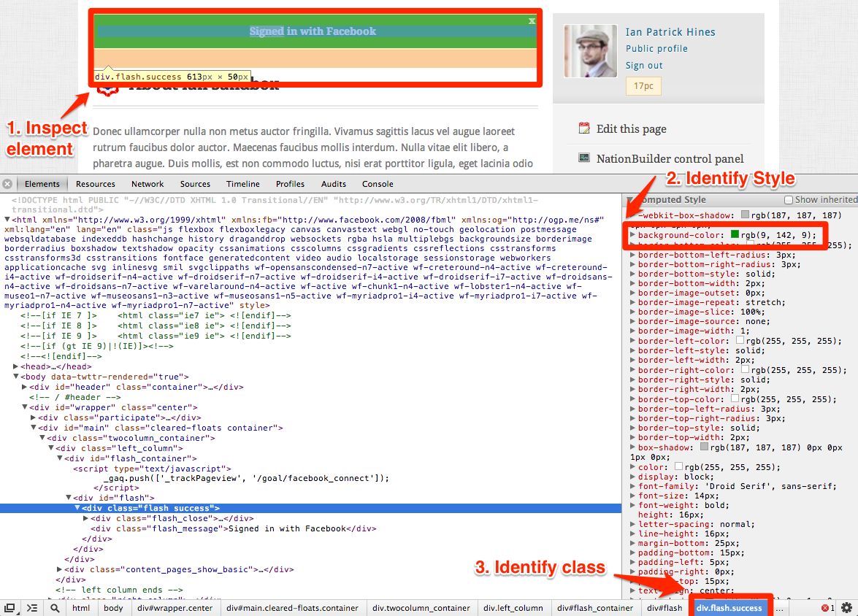Click the -webkit-box-shadow gray color swatch
Image resolution: width=858 pixels, height=616 pixels.
tap(745, 215)
